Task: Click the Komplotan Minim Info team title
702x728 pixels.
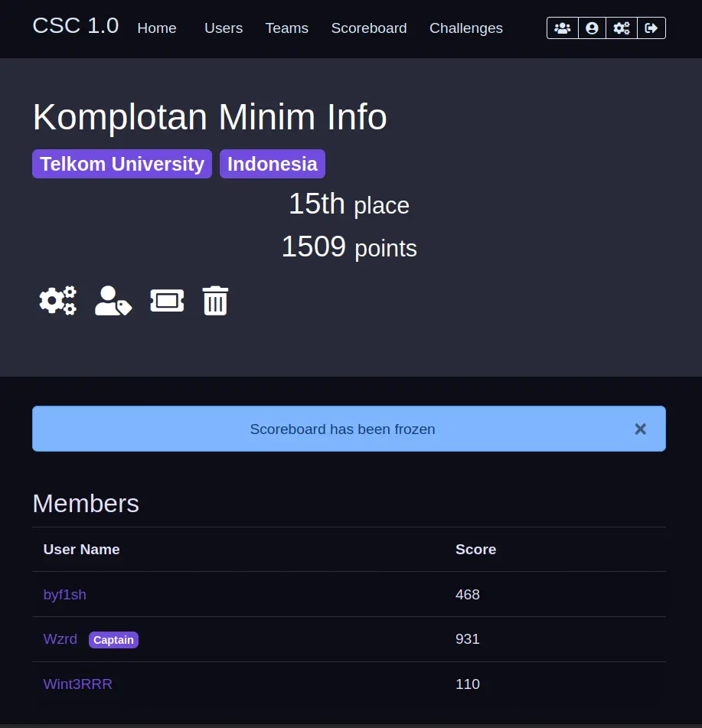Action: (210, 117)
